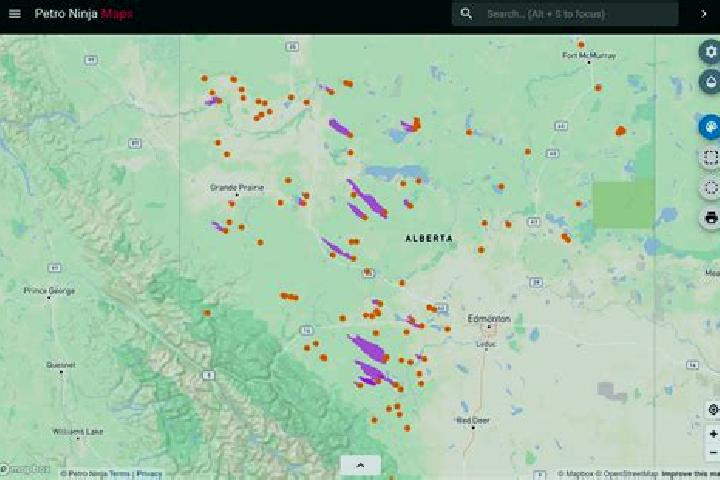Screen dimensions: 720x480
Task: Open the hamburger navigation menu
Action: click(15, 14)
